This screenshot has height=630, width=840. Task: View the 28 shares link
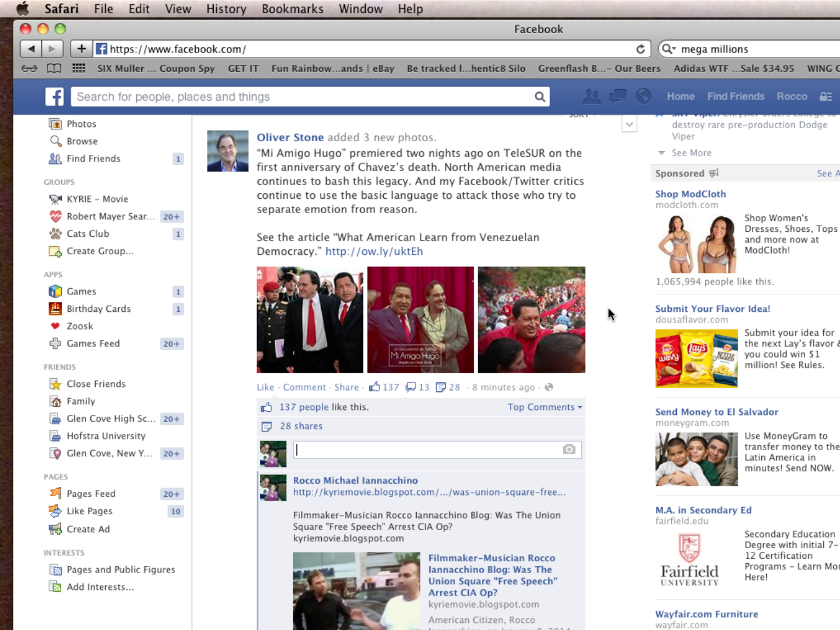[x=301, y=426]
